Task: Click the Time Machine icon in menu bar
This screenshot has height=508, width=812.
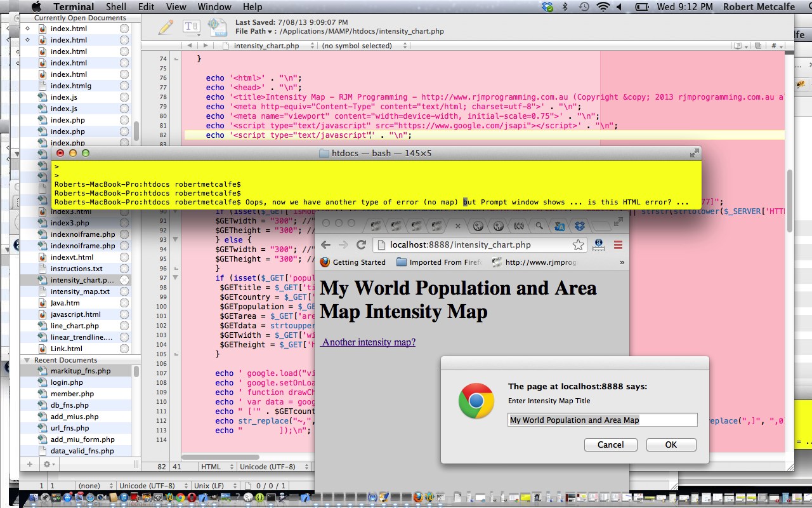Action: pos(584,7)
